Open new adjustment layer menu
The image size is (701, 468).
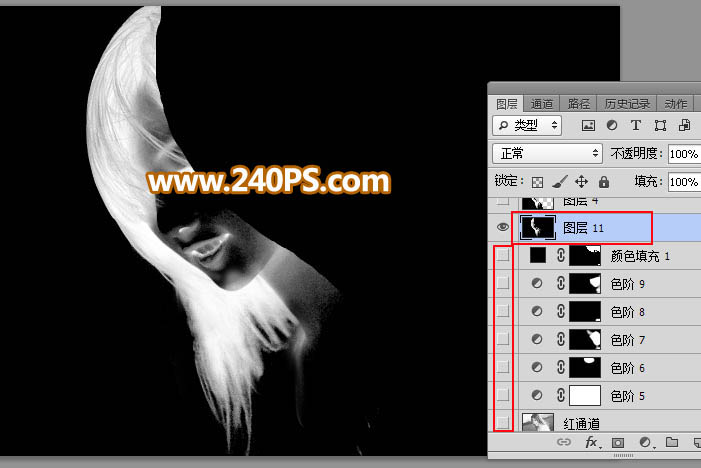(645, 443)
